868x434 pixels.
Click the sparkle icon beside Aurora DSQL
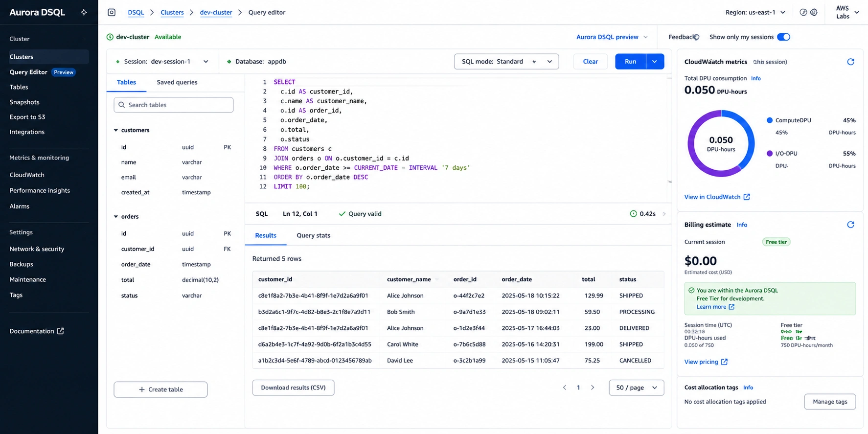(x=84, y=12)
